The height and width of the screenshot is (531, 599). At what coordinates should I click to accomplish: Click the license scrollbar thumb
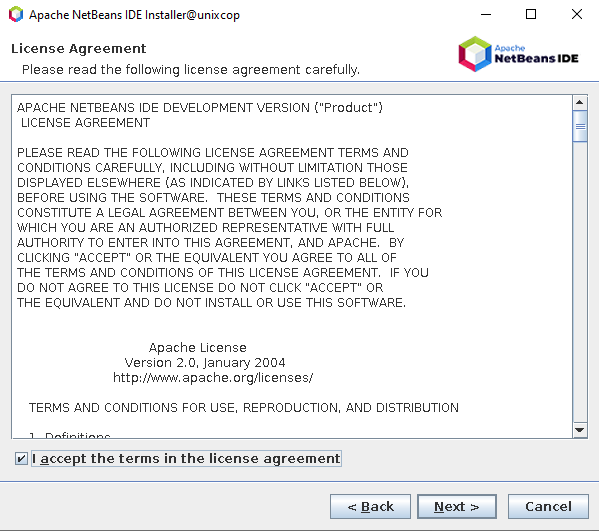pyautogui.click(x=580, y=126)
